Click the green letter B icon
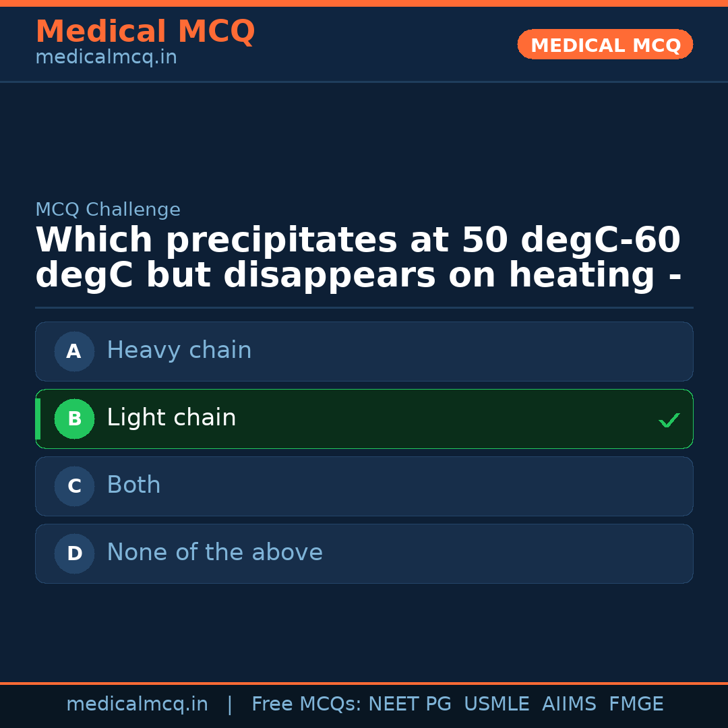 coord(74,419)
